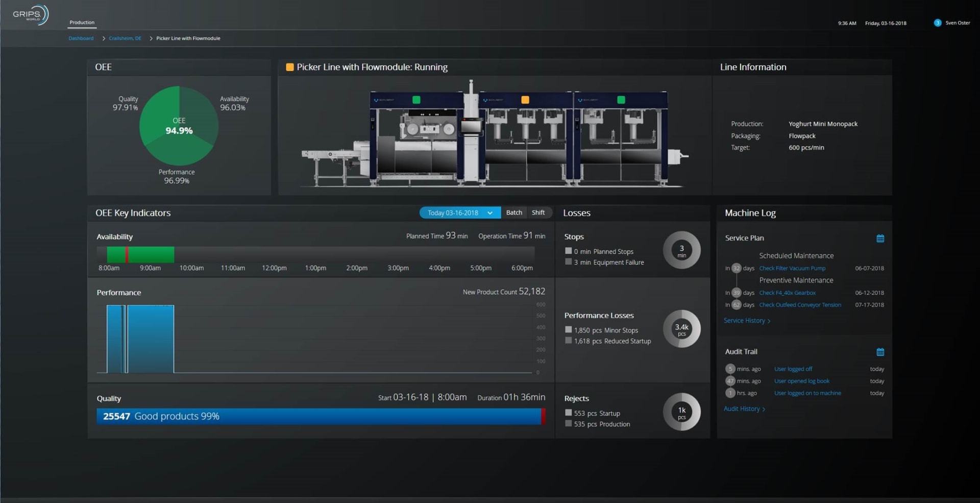Click the 3 min Stops donut chart
Screen dimensions: 980x503
(681, 250)
